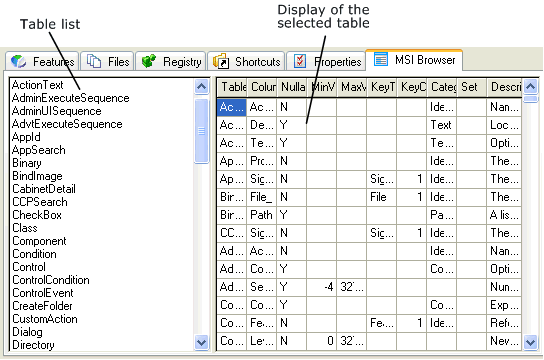The image size is (544, 360).
Task: Click the Text cell in Category column
Action: 441,125
